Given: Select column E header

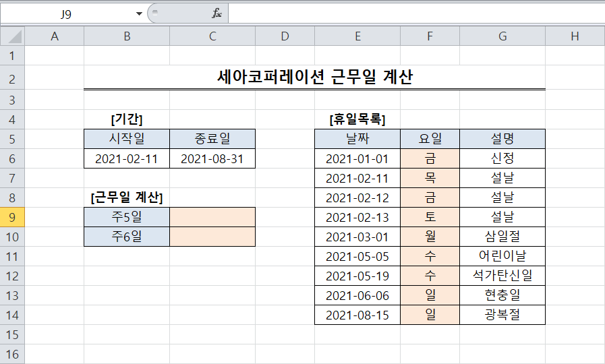Looking at the screenshot, I should coord(357,36).
